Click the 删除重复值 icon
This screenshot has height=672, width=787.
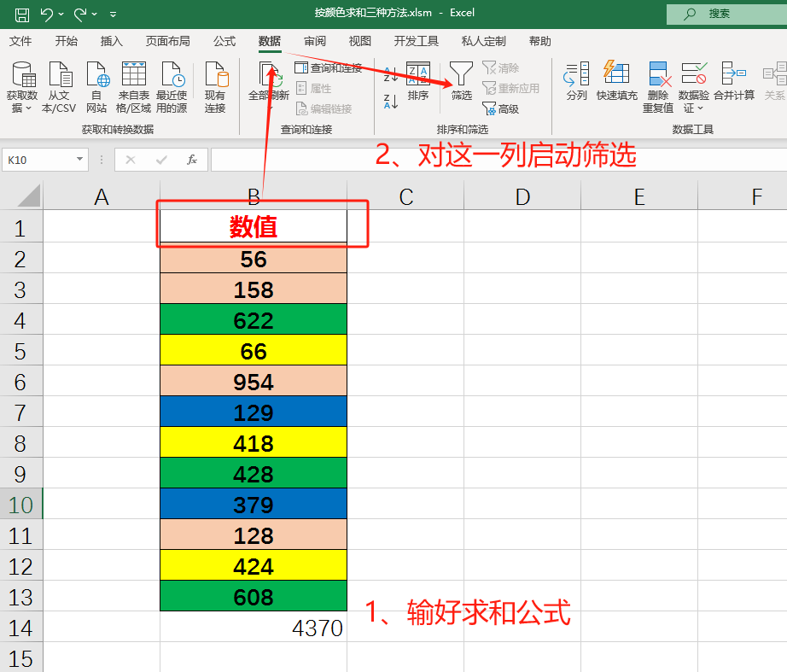coord(658,87)
